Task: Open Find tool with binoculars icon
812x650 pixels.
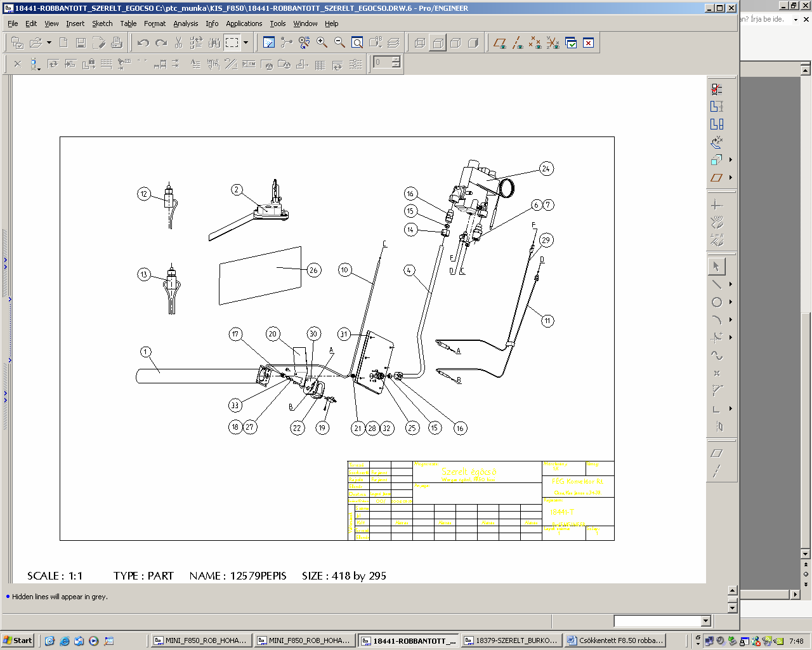Action: [214, 43]
